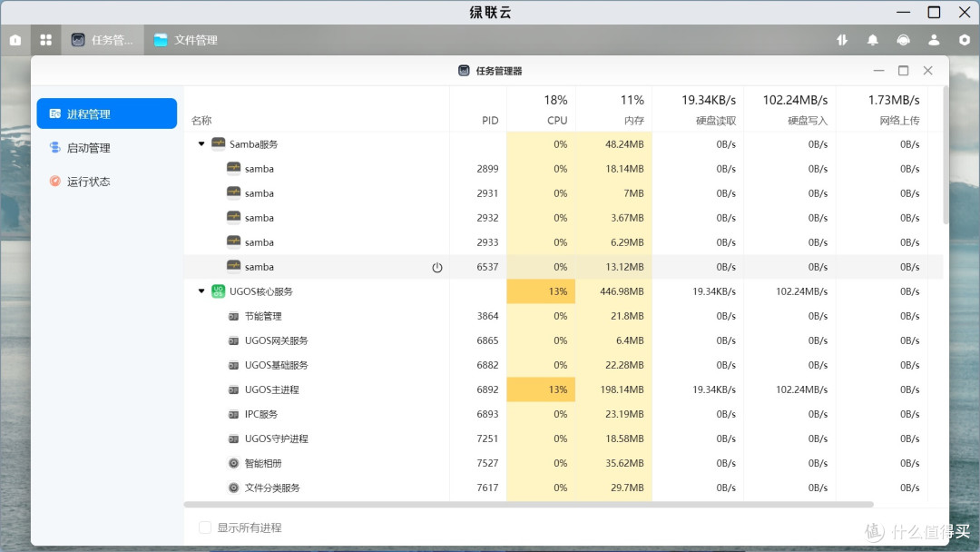Image resolution: width=980 pixels, height=552 pixels.
Task: Select the 节能管理 row name
Action: 263,316
